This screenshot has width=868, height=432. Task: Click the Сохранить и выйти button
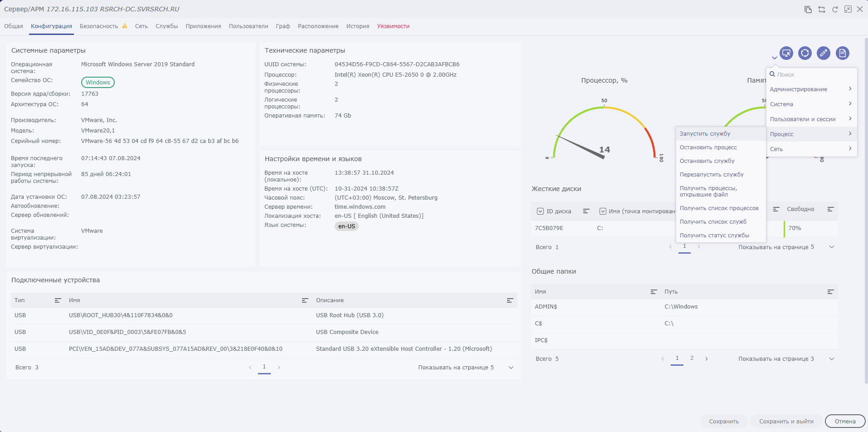point(786,422)
